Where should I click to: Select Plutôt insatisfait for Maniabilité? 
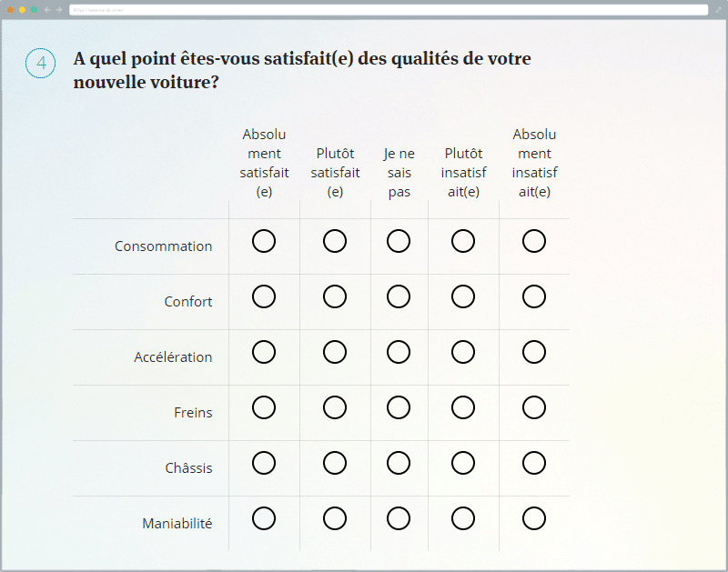(463, 518)
